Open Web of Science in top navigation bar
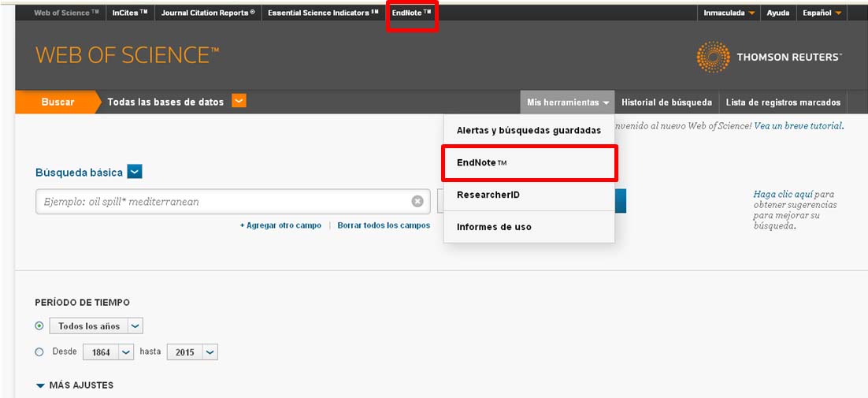 66,13
